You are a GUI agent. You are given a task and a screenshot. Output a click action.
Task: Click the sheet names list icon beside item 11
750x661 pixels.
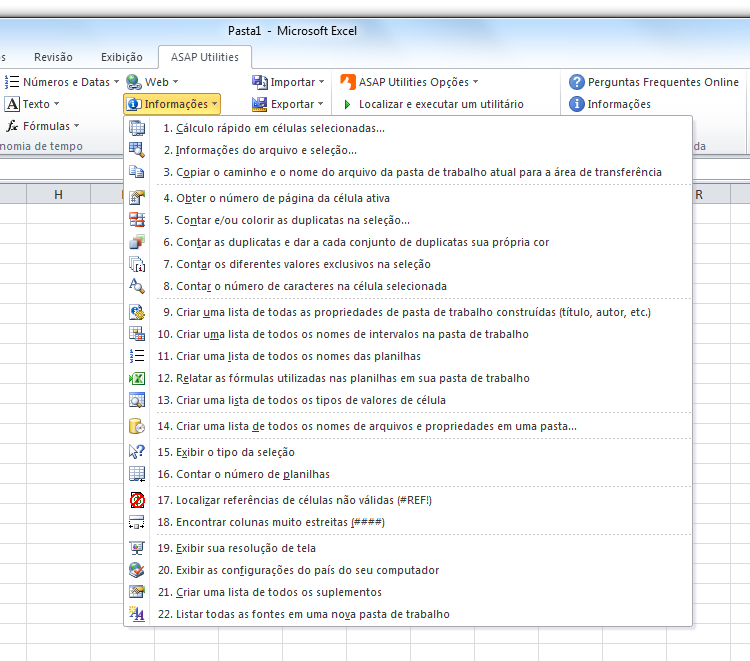tap(137, 356)
